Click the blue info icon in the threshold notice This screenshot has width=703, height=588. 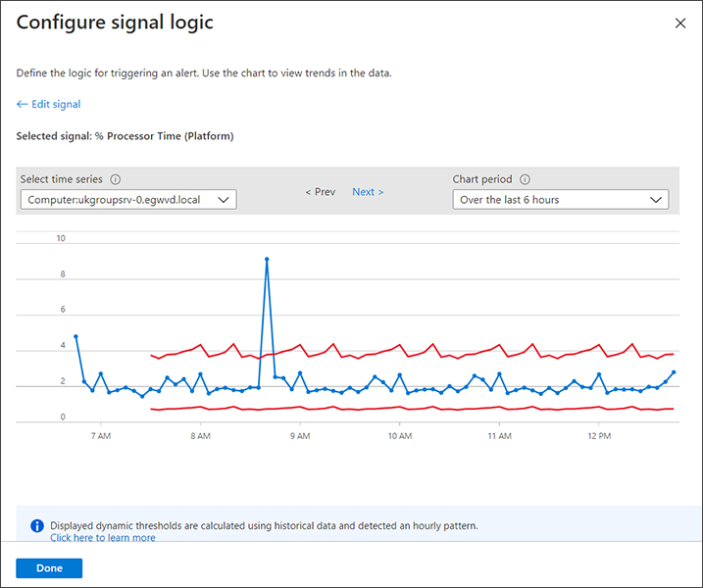37,525
